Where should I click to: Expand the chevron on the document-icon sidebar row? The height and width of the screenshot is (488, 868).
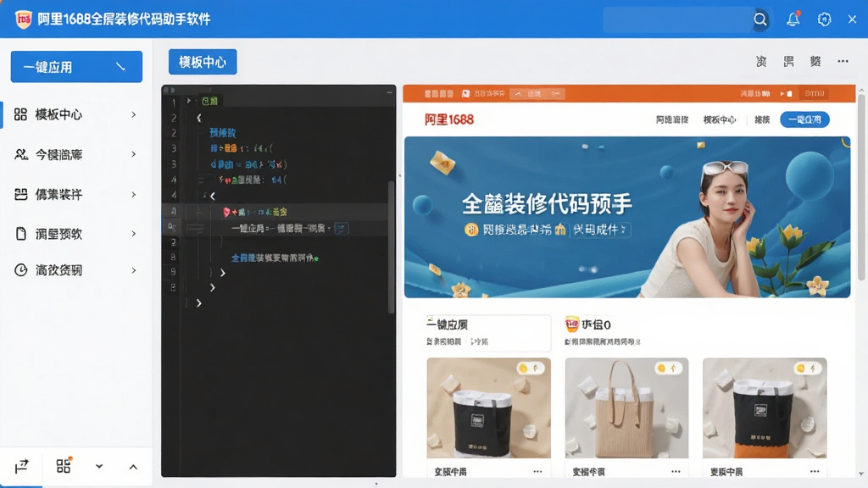click(133, 234)
